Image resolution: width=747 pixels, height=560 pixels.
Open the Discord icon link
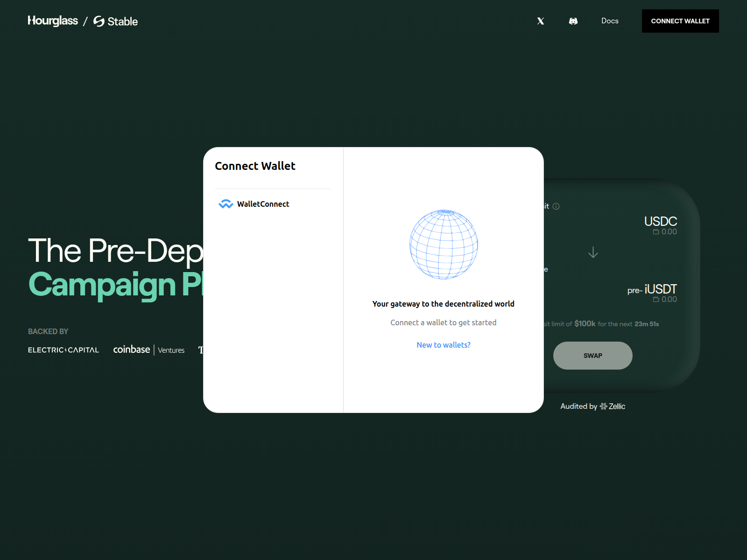573,21
